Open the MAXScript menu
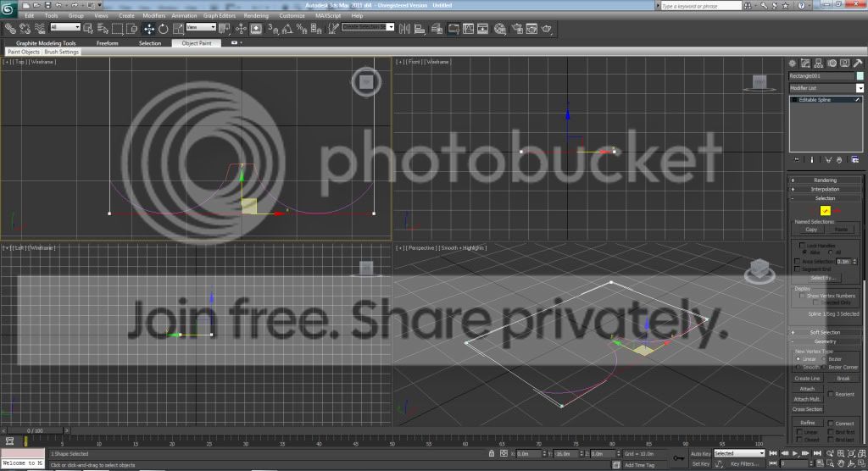This screenshot has height=471, width=868. [x=328, y=16]
